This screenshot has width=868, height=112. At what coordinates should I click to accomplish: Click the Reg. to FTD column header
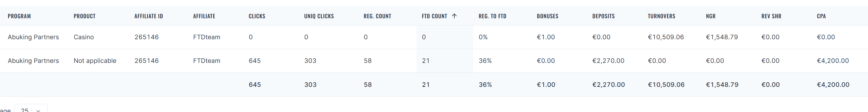492,16
